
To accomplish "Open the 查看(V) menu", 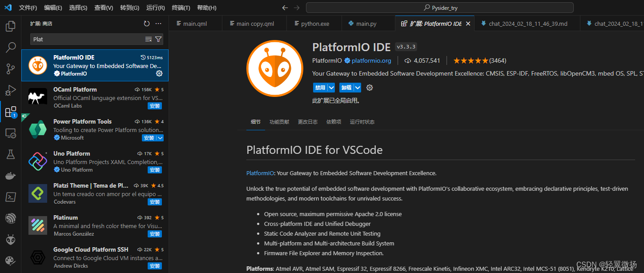I will coord(104,8).
